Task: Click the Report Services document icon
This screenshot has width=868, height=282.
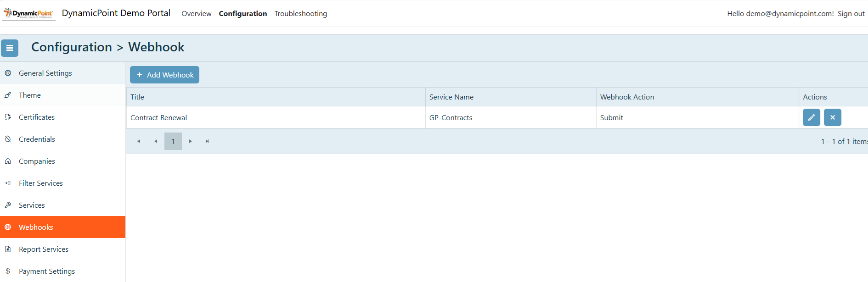Action: tap(8, 249)
